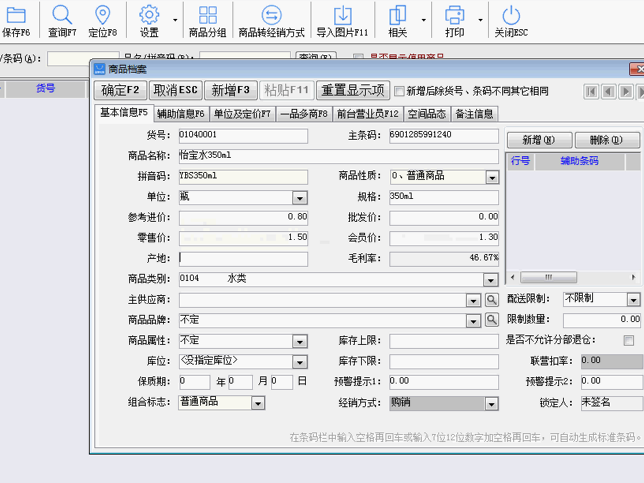Expand the Print dropdown arrow

(481, 20)
